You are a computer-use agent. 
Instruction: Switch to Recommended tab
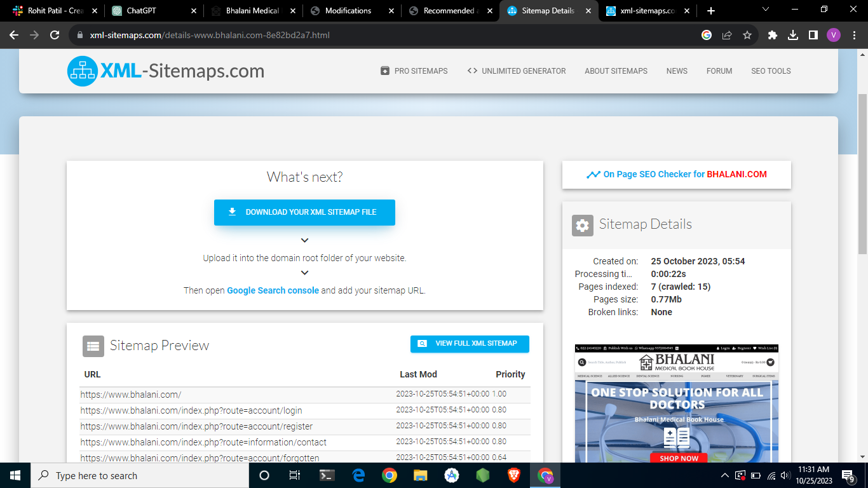(x=450, y=11)
